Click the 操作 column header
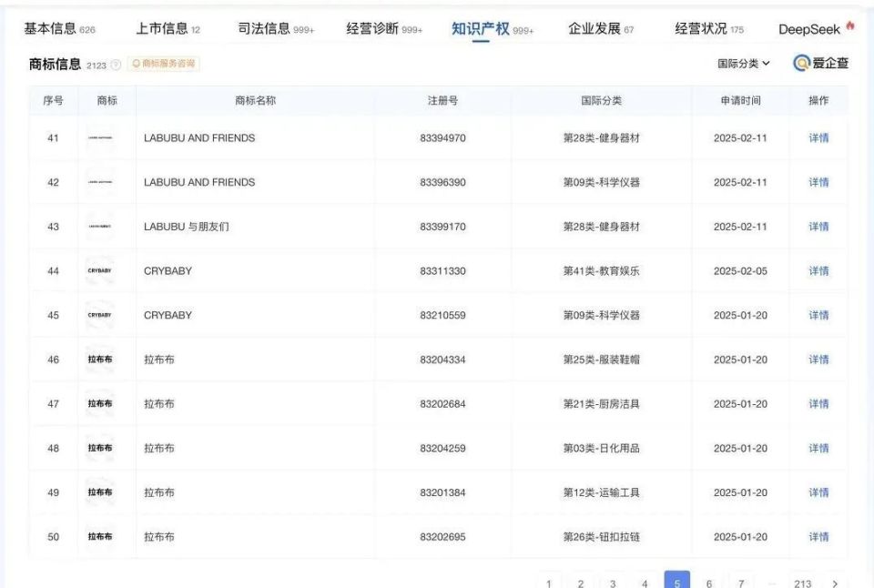 click(x=818, y=100)
